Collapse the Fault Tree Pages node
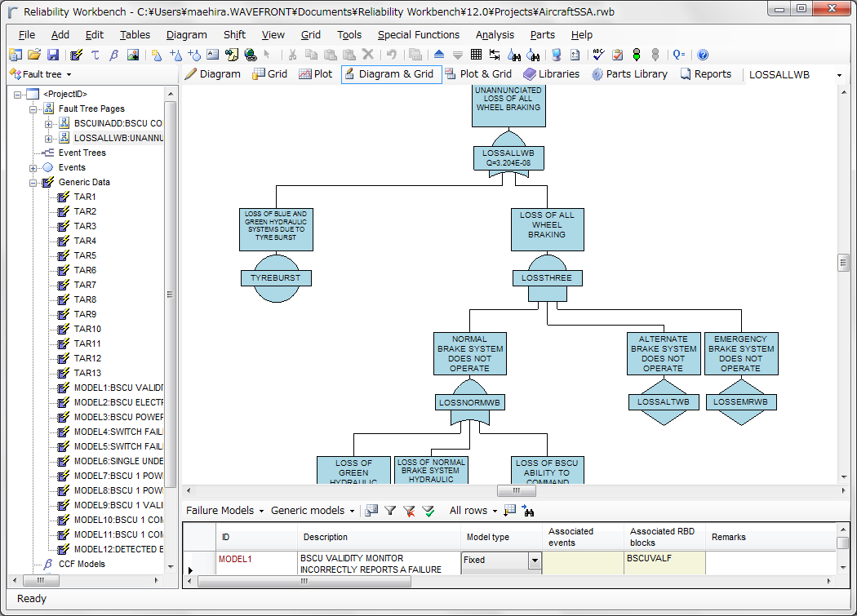Image resolution: width=857 pixels, height=616 pixels. click(x=33, y=109)
